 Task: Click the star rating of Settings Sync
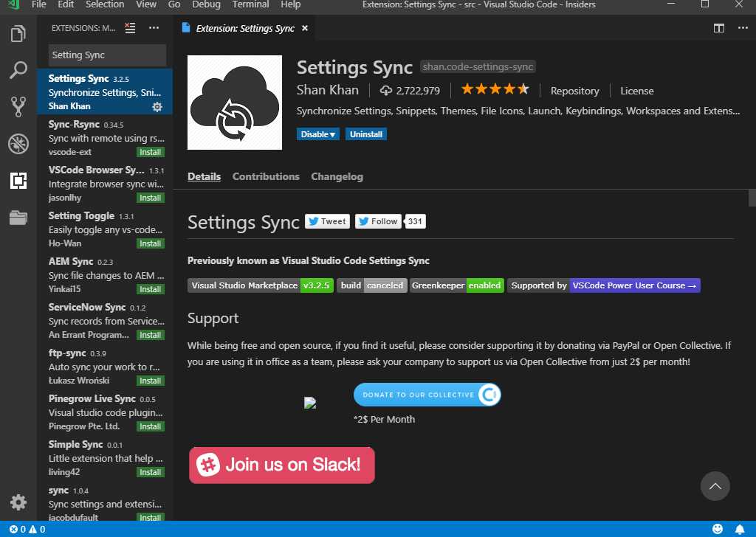(x=495, y=89)
